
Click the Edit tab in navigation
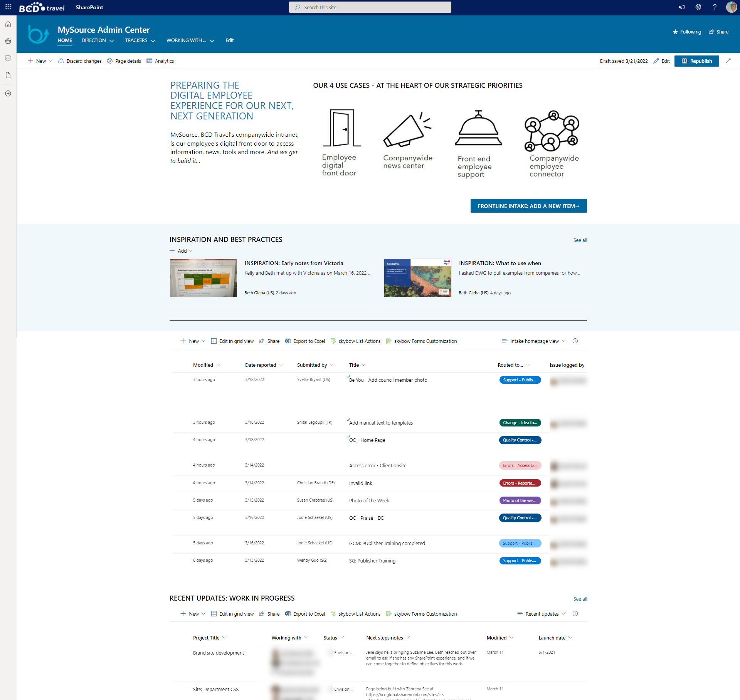[x=229, y=41]
